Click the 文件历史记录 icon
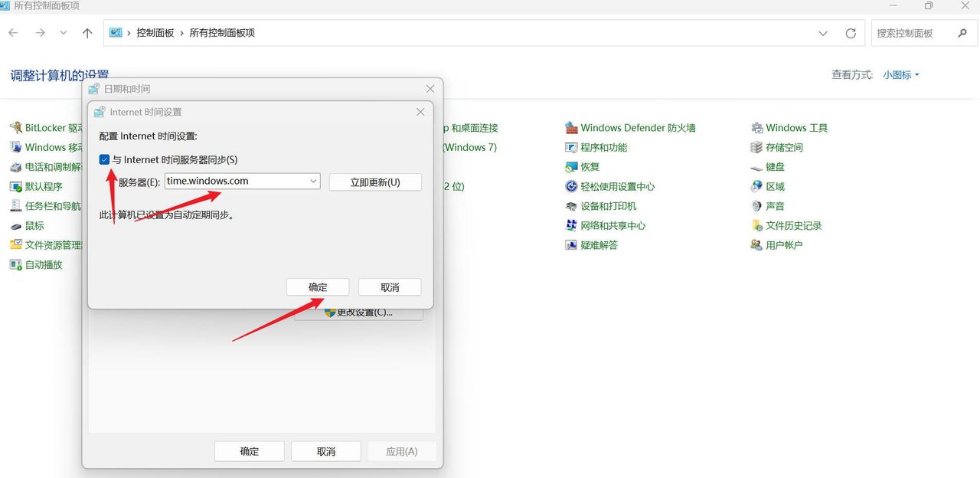The width and height of the screenshot is (980, 478). click(x=757, y=226)
